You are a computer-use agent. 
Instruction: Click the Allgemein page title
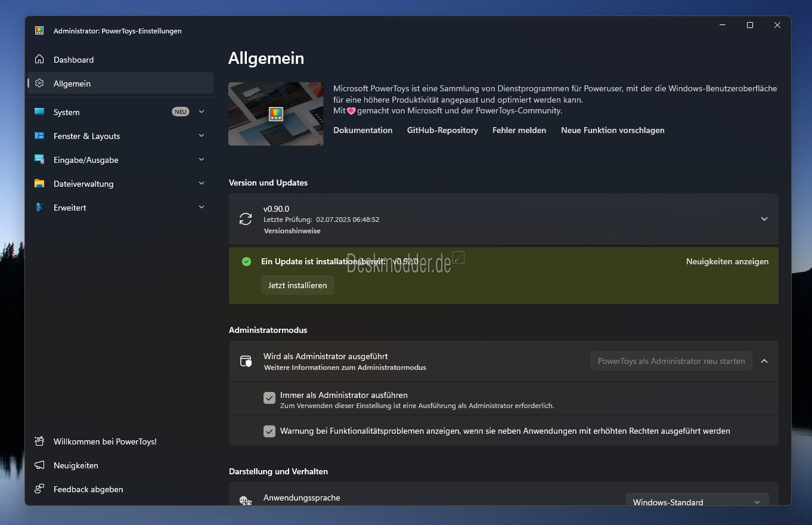(x=266, y=58)
